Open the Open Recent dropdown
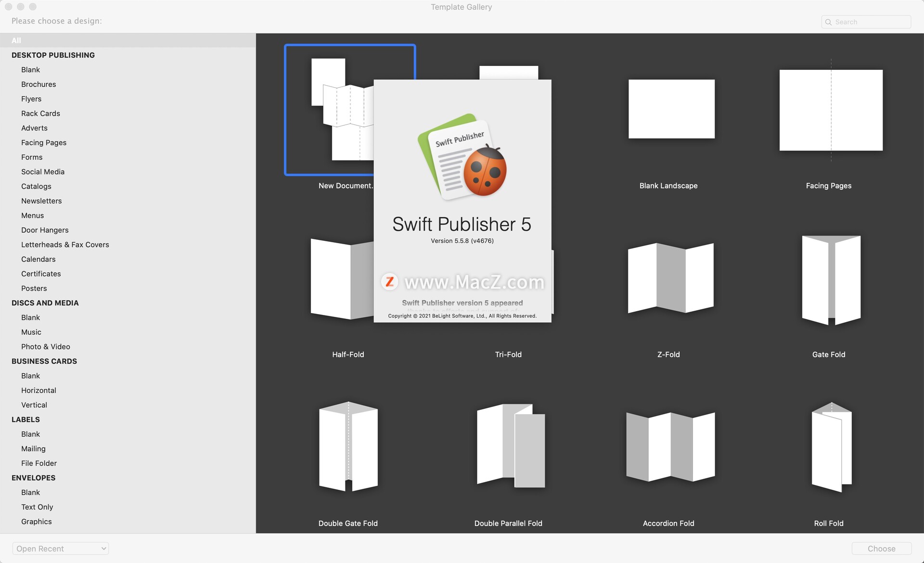 pyautogui.click(x=61, y=549)
